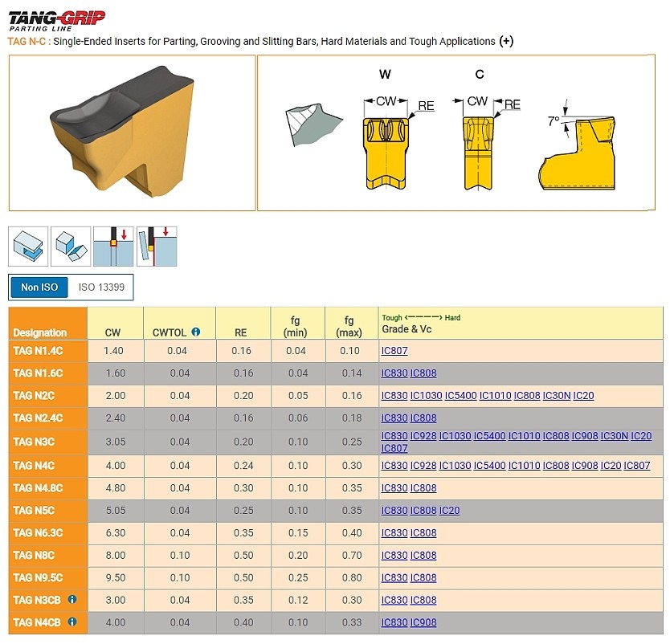The height and width of the screenshot is (644, 670).
Task: Click the CW value 9.50
Action: [116, 578]
